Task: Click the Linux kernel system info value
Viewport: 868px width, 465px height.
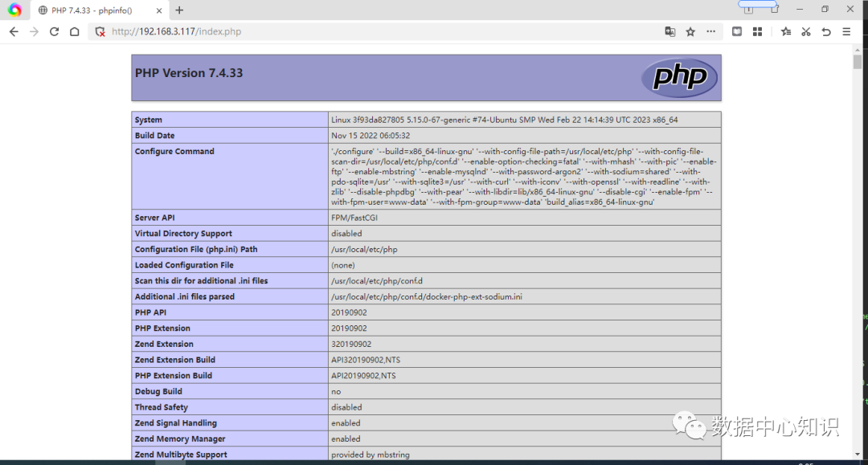Action: tap(504, 120)
